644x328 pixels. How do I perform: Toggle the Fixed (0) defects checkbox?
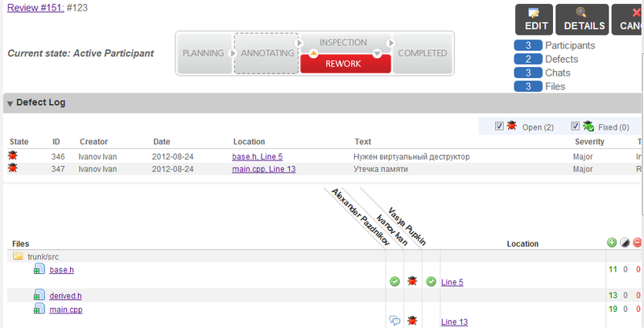pos(575,127)
